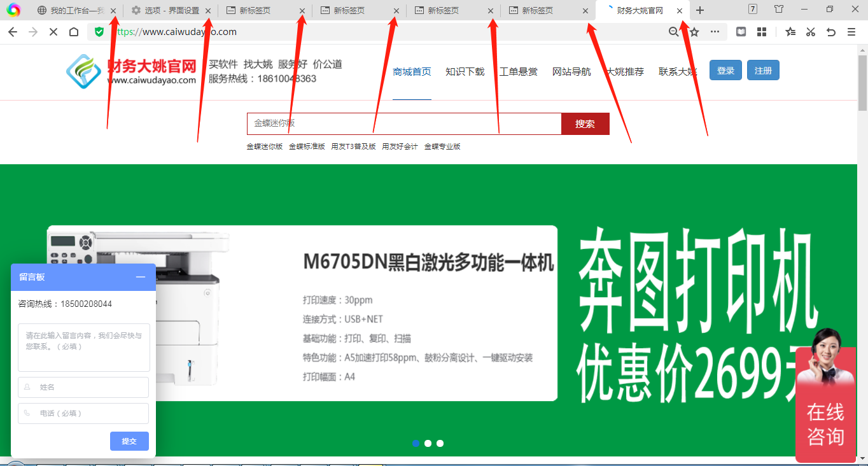The width and height of the screenshot is (868, 466).
Task: Open the skin shirt icon
Action: [779, 9]
